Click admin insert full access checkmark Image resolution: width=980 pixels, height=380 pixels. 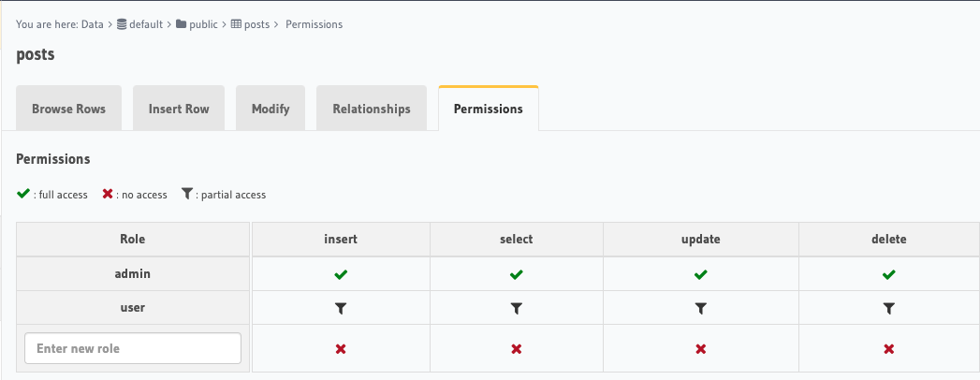point(341,275)
